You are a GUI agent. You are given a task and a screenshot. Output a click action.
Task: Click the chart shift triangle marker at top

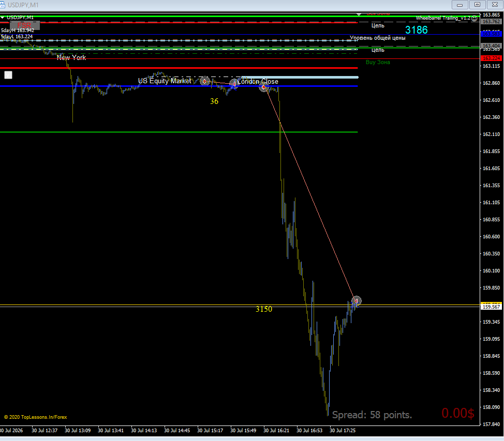[359, 14]
